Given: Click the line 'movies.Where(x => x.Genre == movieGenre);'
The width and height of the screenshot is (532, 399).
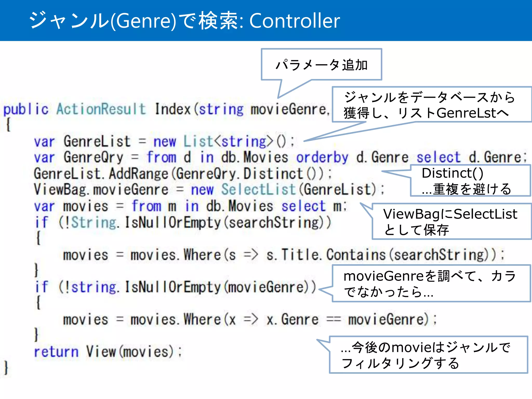Looking at the screenshot, I should click(x=250, y=320).
